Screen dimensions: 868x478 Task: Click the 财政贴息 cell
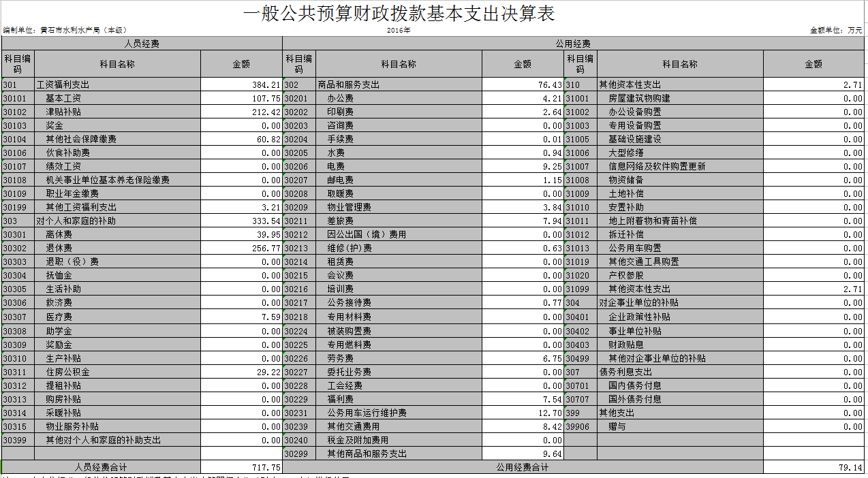point(680,345)
